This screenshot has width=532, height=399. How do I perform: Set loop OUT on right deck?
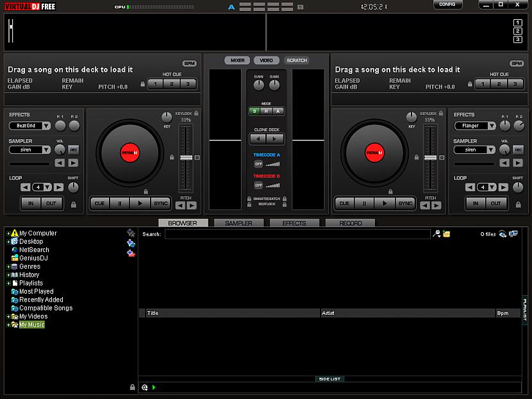495,203
